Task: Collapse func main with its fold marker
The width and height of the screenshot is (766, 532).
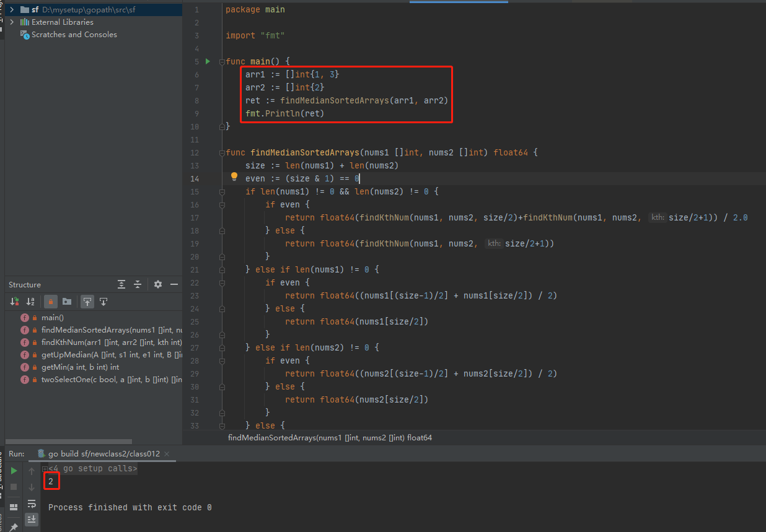Action: [x=222, y=61]
